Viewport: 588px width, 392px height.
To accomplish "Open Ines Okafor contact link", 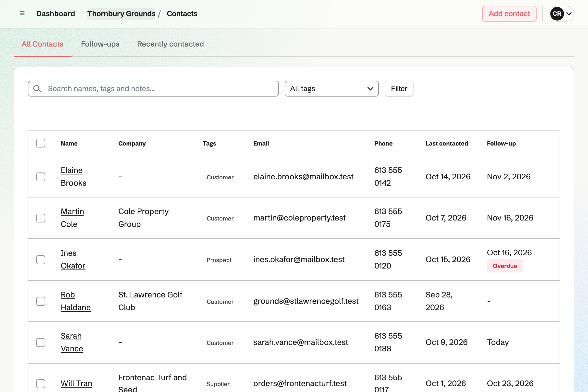I will [x=73, y=259].
